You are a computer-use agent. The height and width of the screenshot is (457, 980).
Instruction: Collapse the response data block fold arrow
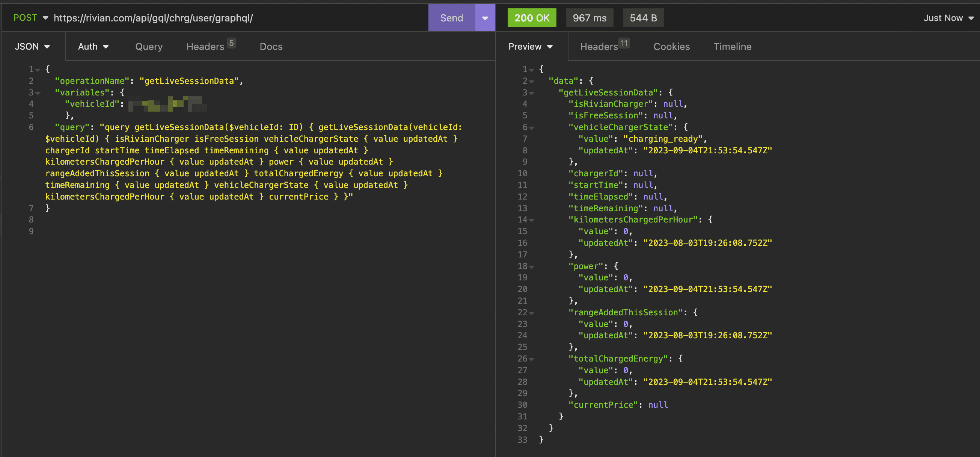click(531, 81)
